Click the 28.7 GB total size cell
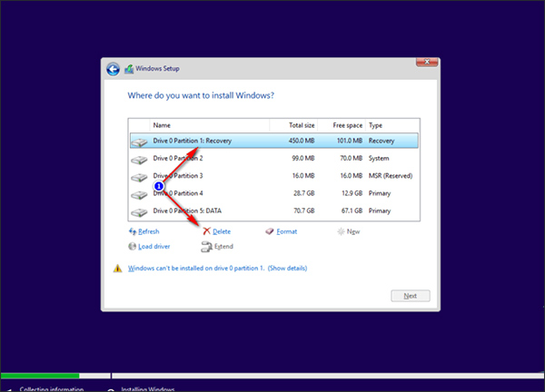The width and height of the screenshot is (545, 392). click(304, 193)
